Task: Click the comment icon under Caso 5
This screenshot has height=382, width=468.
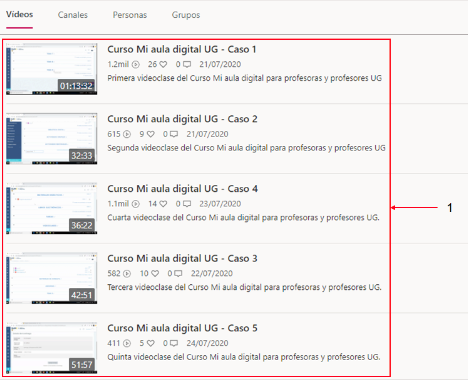Action: (174, 343)
